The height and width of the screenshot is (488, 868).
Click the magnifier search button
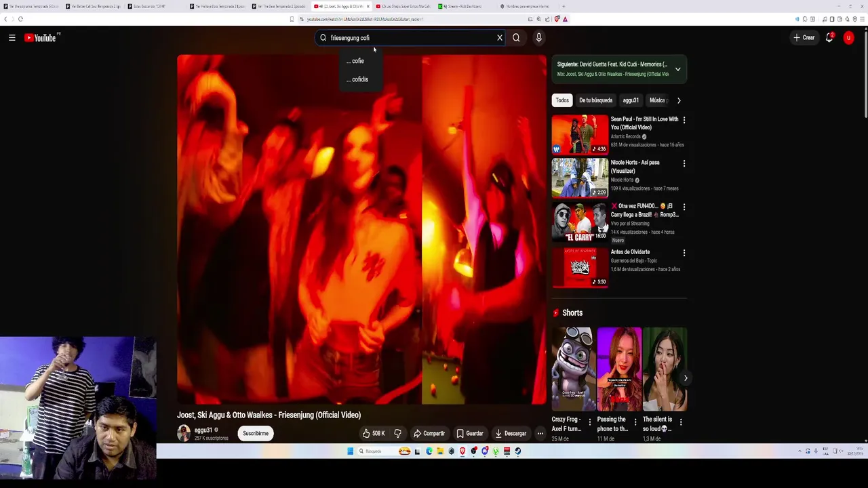516,38
